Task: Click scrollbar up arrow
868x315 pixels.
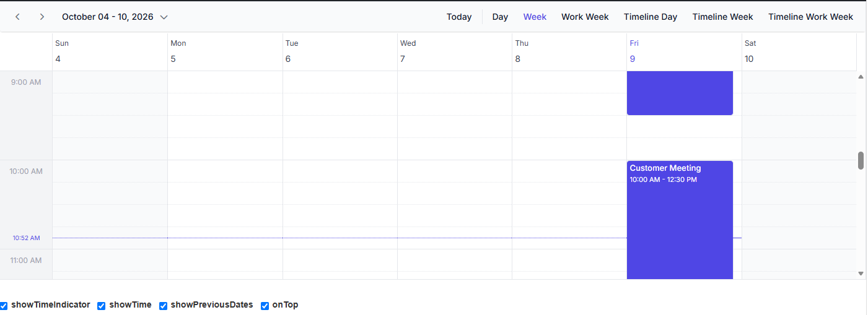Action: coord(861,77)
